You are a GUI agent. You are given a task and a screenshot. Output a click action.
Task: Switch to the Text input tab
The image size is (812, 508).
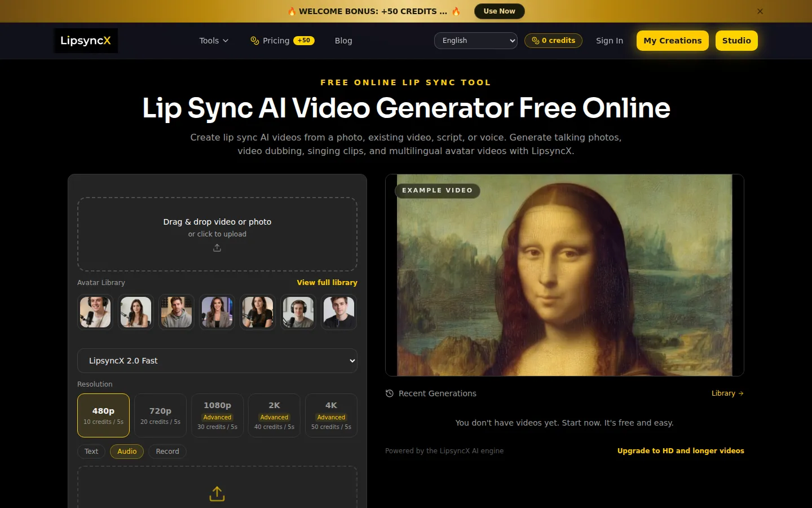(91, 452)
